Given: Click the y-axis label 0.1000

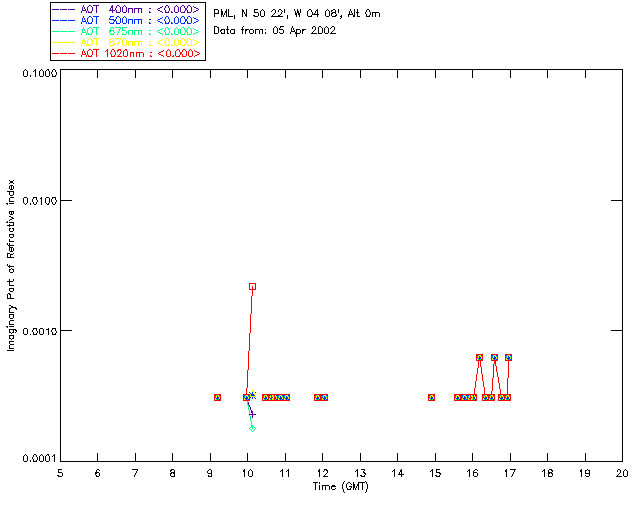Looking at the screenshot, I should [x=40, y=73].
